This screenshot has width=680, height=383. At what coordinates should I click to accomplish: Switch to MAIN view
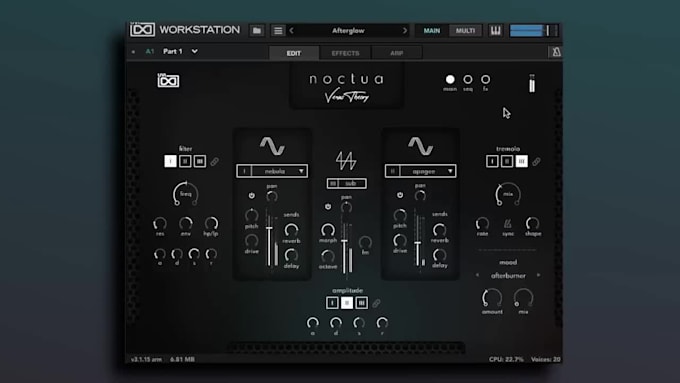[x=432, y=30]
